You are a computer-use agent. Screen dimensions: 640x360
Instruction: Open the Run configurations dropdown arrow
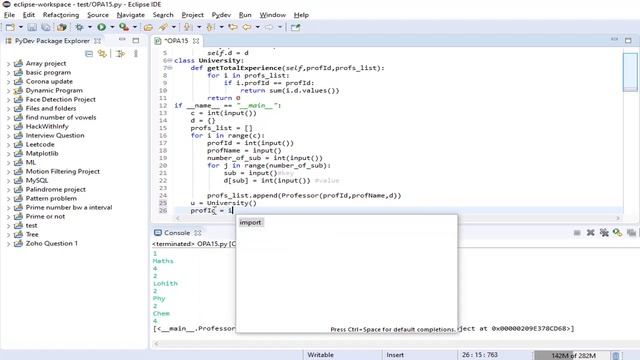click(x=112, y=27)
